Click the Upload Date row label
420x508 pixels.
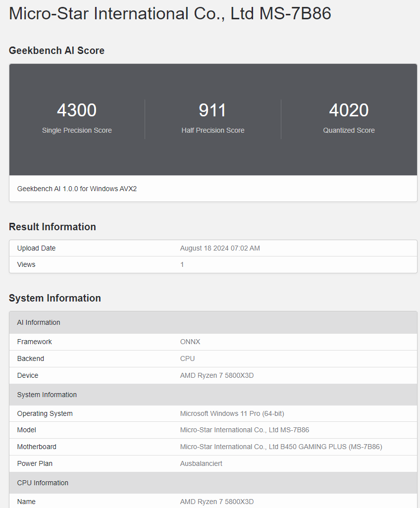pyautogui.click(x=36, y=248)
